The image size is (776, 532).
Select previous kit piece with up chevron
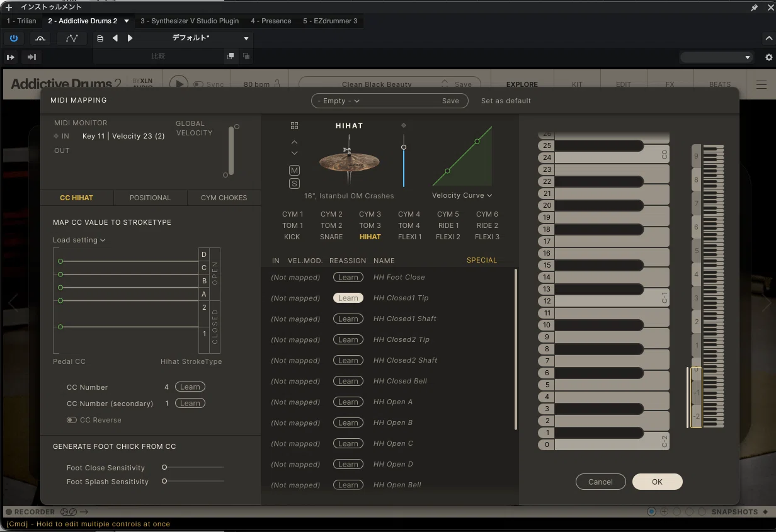(x=294, y=142)
